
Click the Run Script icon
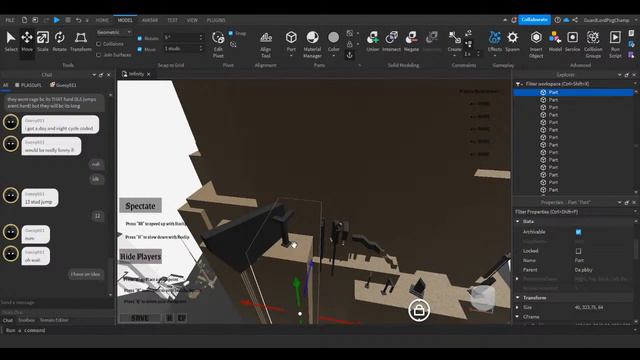coord(615,44)
